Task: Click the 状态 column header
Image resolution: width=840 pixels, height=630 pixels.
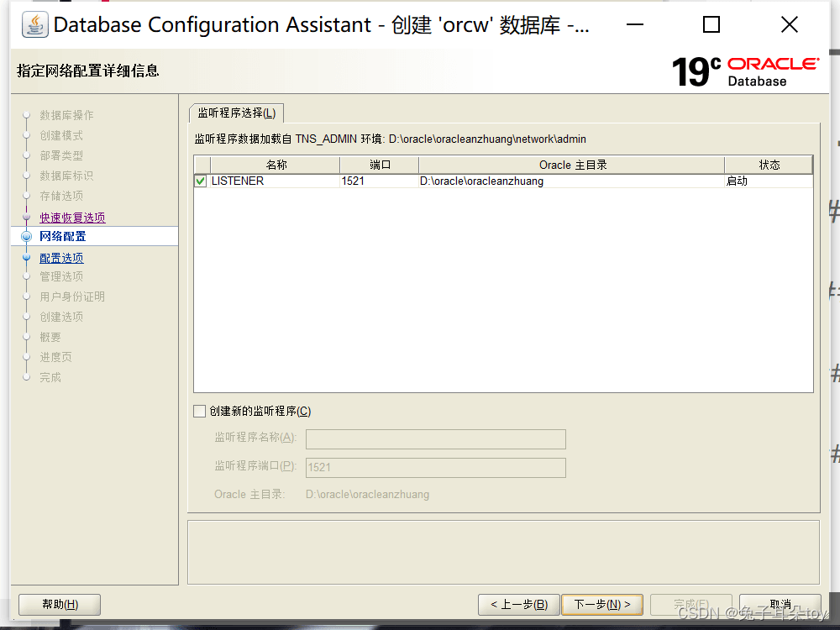Action: click(x=769, y=165)
